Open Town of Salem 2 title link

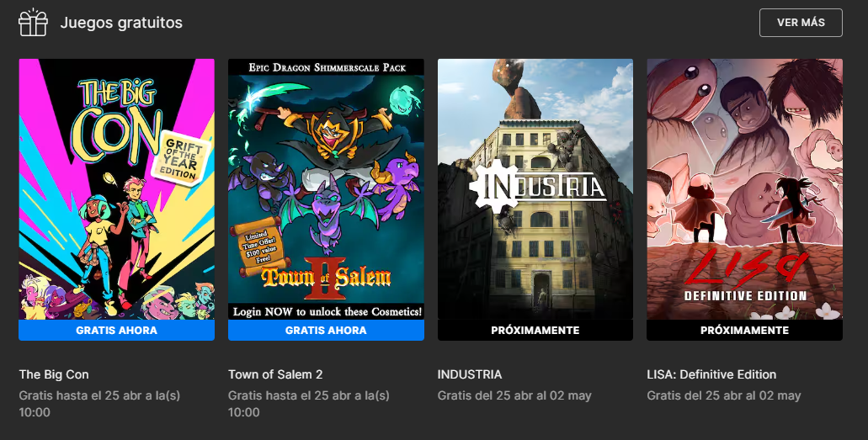275,374
